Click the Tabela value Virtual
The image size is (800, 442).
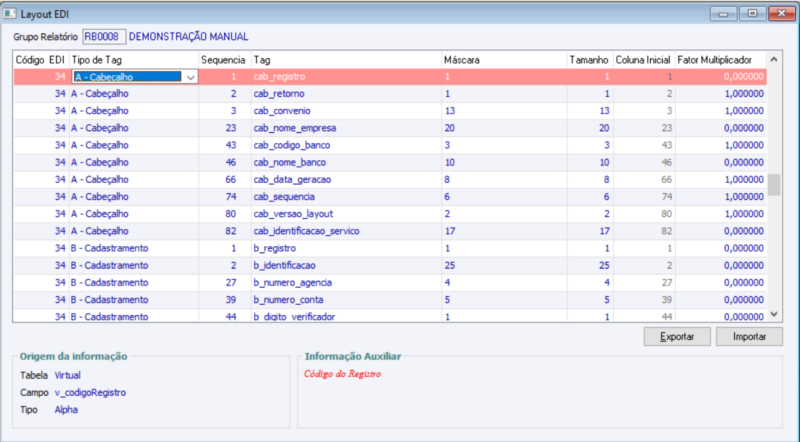67,375
